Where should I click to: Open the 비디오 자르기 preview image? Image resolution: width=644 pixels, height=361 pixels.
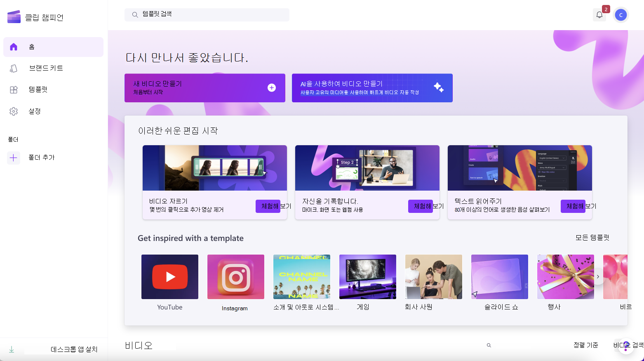(x=215, y=168)
